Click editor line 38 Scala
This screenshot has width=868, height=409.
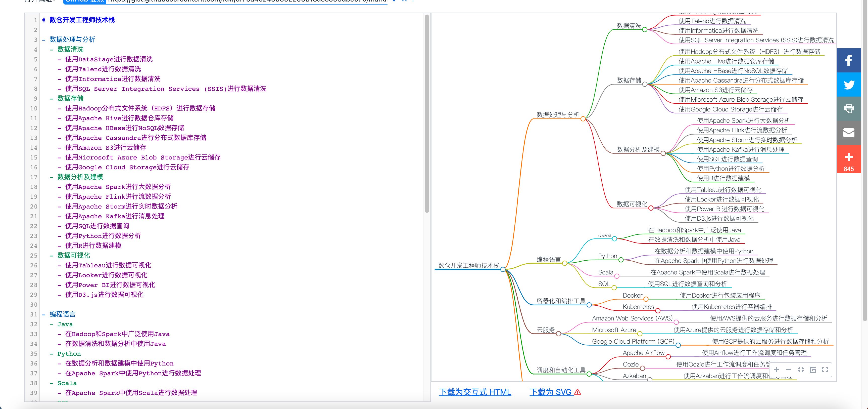click(x=67, y=383)
